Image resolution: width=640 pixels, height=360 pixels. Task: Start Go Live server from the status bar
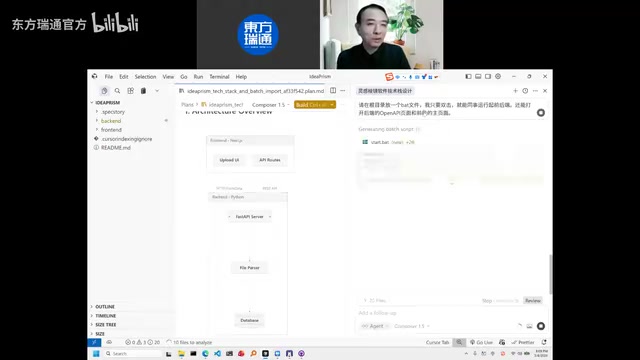pos(481,342)
